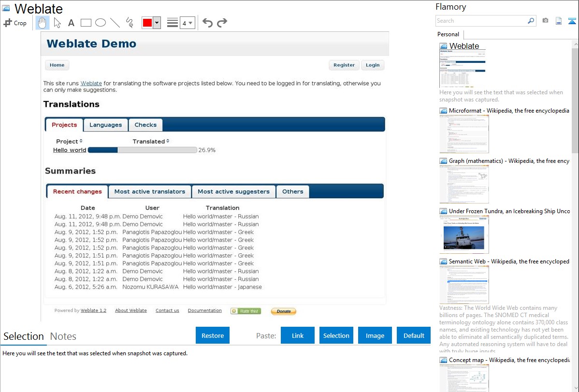
Task: Click the Login button in the page
Action: [373, 65]
